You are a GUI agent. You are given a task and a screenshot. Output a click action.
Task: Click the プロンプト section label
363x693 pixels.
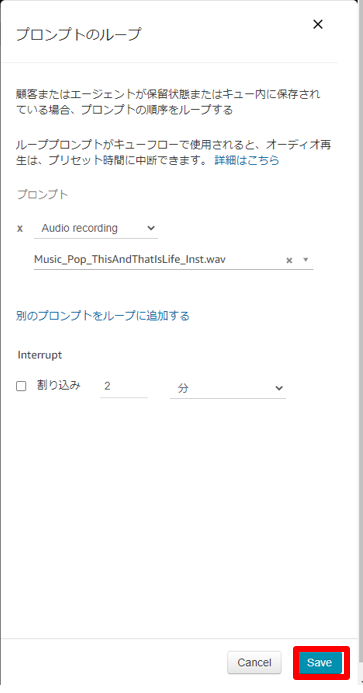coord(42,194)
